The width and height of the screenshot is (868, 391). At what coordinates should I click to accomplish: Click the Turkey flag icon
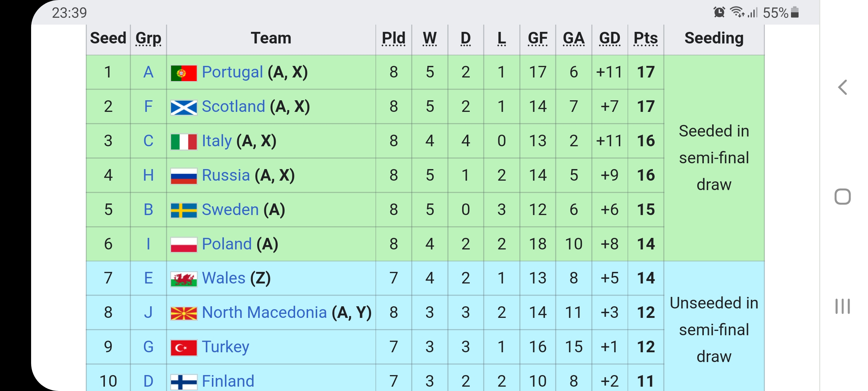point(184,348)
